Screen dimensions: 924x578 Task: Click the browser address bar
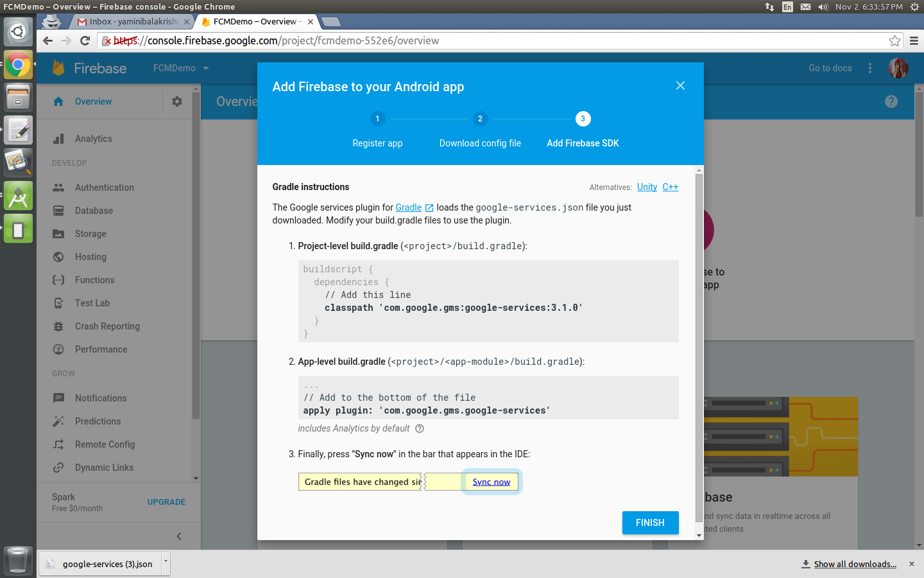point(501,41)
